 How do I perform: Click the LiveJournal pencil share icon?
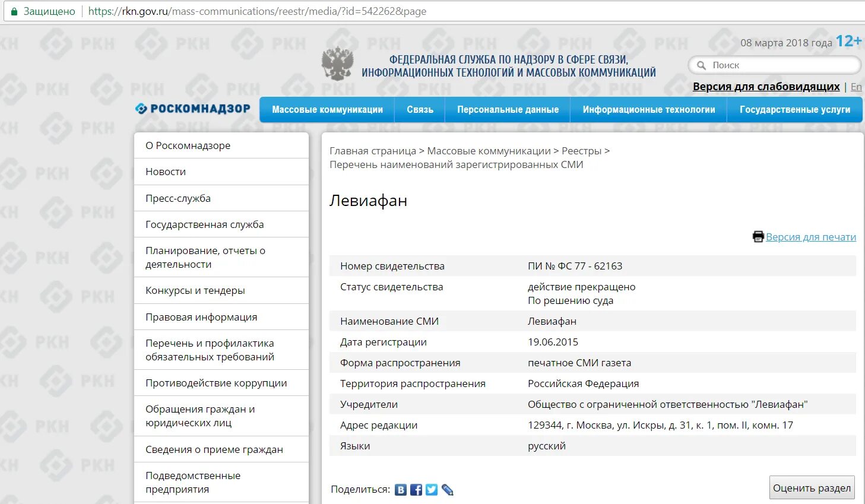pos(448,490)
